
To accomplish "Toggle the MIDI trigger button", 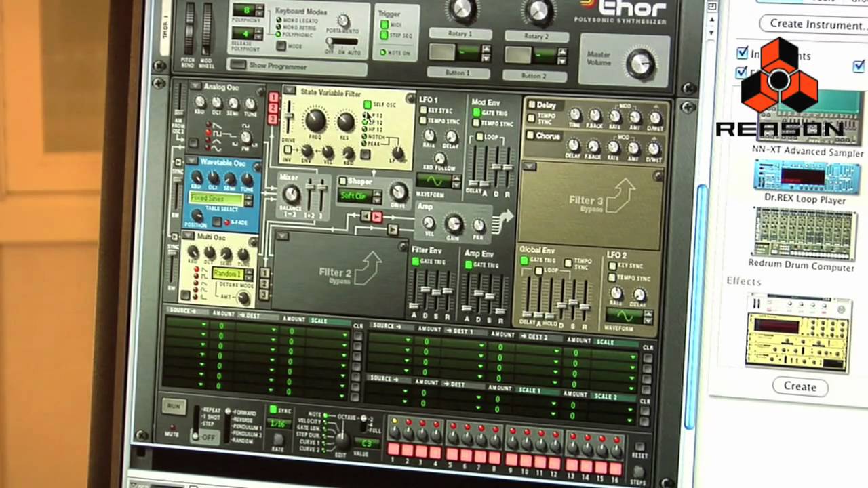I will click(x=384, y=24).
